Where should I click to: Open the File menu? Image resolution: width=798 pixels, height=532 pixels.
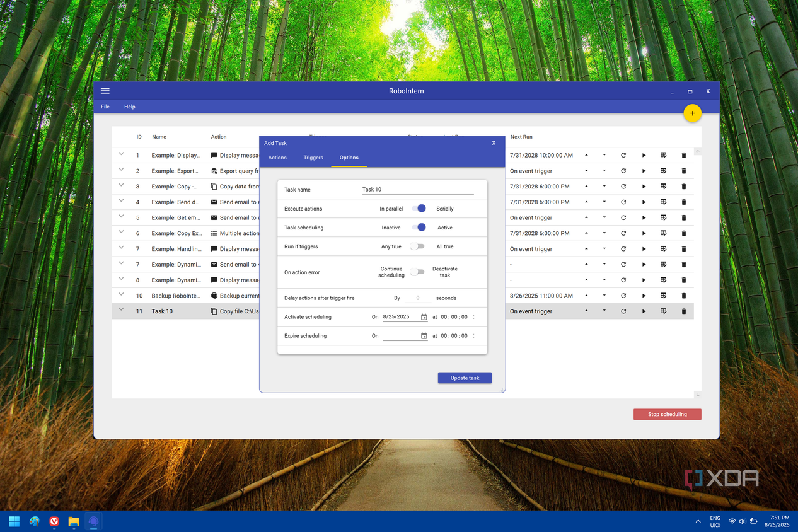[105, 107]
